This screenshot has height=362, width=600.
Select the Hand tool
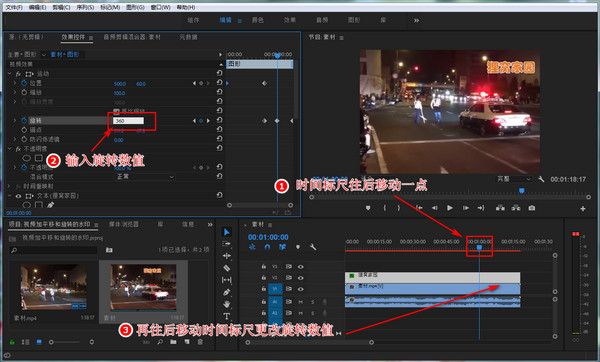227,304
